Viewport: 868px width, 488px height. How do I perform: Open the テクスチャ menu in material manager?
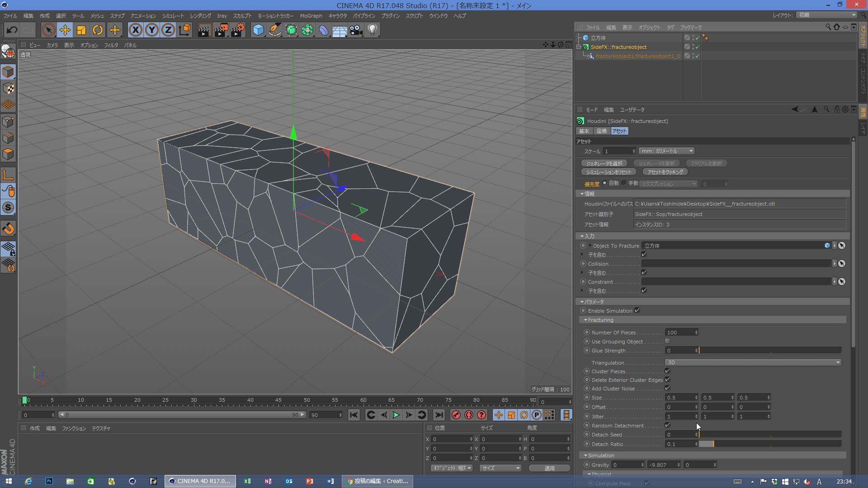pyautogui.click(x=101, y=428)
